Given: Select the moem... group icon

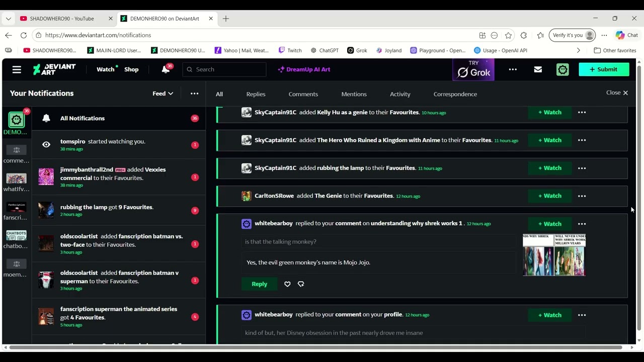Looking at the screenshot, I should 16,264.
